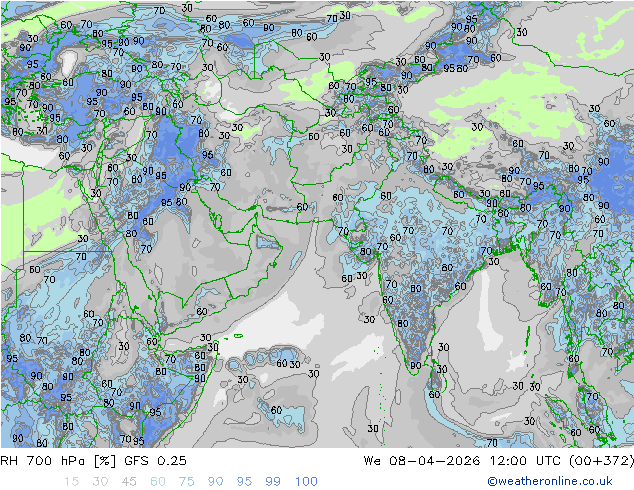
Task: Select legend scale value 45
Action: click(x=129, y=482)
